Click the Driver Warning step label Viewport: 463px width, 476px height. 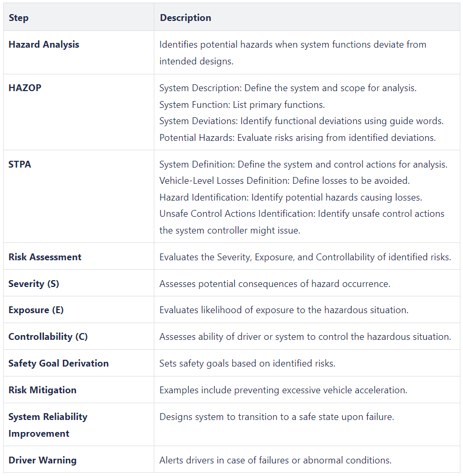point(42,460)
